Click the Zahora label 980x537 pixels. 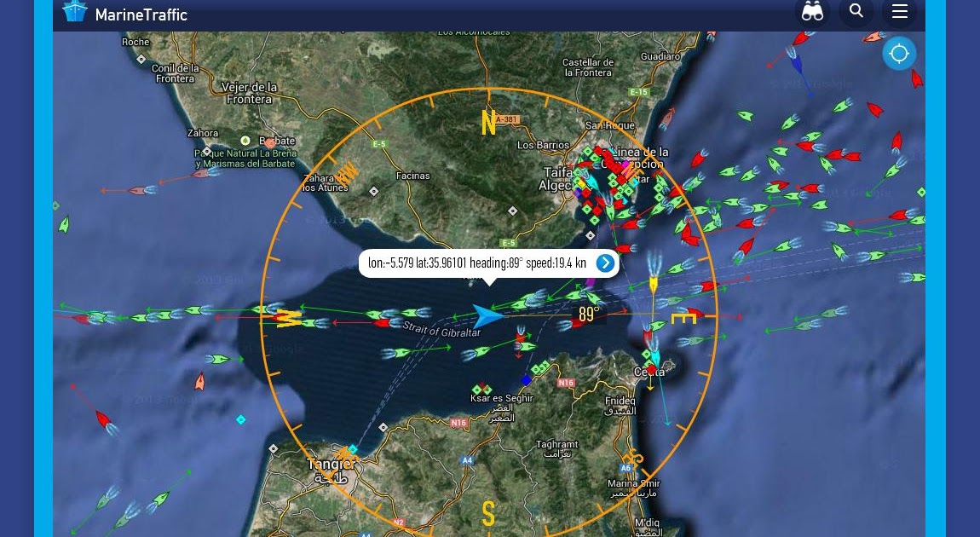click(203, 133)
